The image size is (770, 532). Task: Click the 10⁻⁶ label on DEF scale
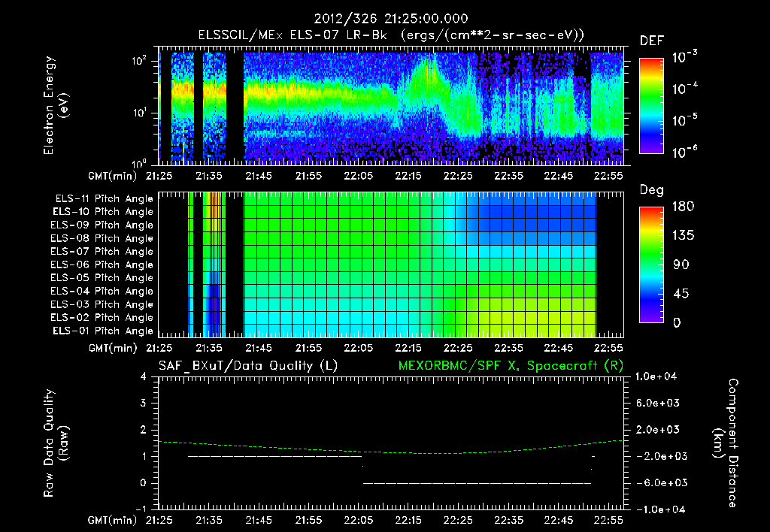685,152
